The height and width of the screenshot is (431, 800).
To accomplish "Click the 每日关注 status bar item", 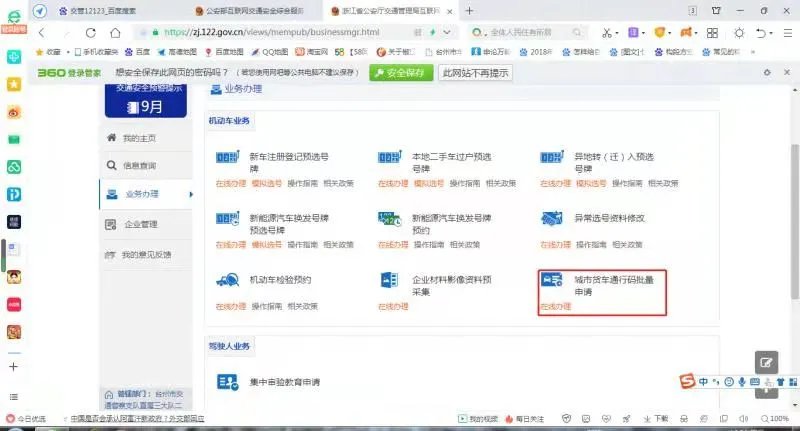I will (524, 419).
